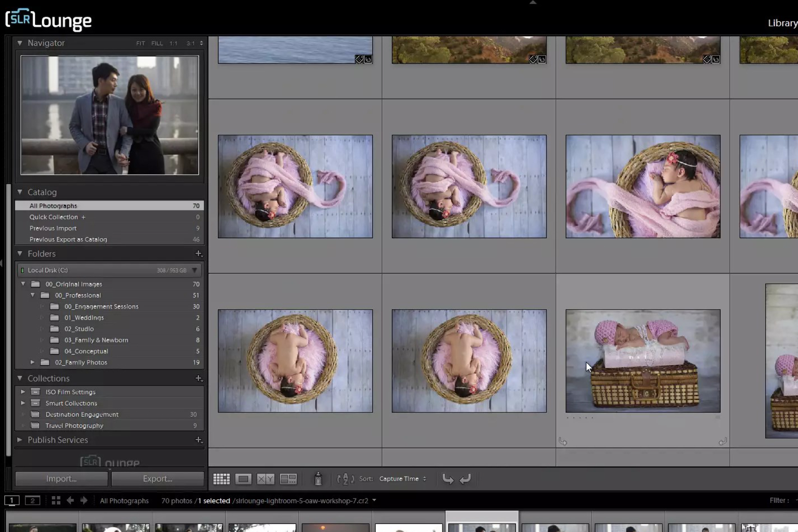The width and height of the screenshot is (798, 532).
Task: Set Navigator zoom to FIT
Action: (140, 43)
